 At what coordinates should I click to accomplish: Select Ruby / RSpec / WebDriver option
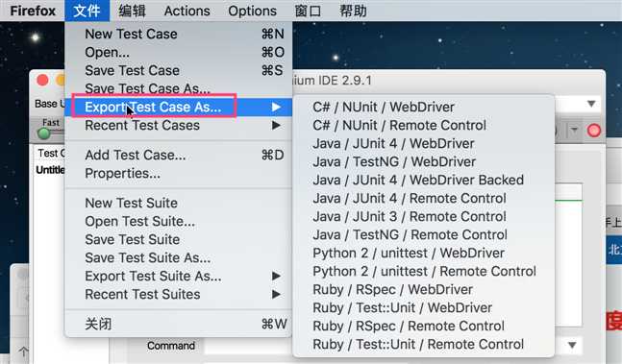tap(392, 289)
